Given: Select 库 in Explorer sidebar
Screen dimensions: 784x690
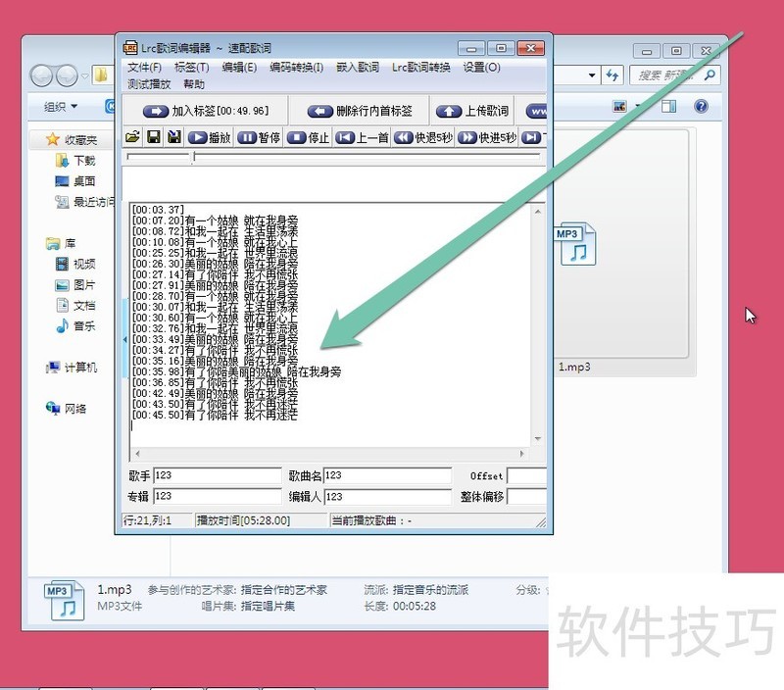Looking at the screenshot, I should (x=61, y=243).
